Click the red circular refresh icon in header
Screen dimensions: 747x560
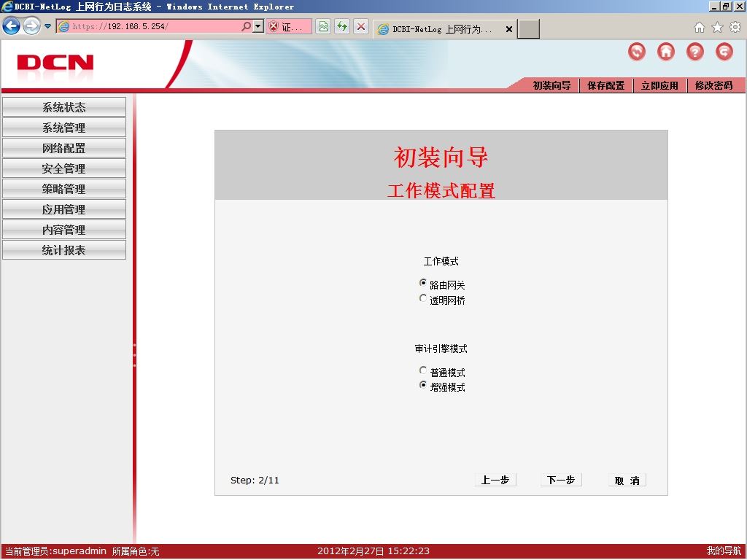click(x=637, y=52)
